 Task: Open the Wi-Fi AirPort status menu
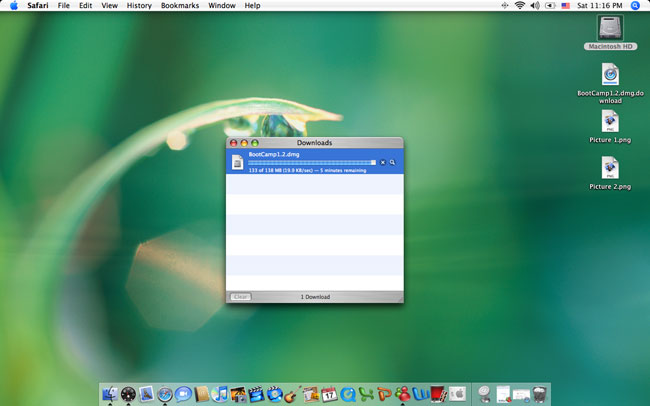point(519,5)
